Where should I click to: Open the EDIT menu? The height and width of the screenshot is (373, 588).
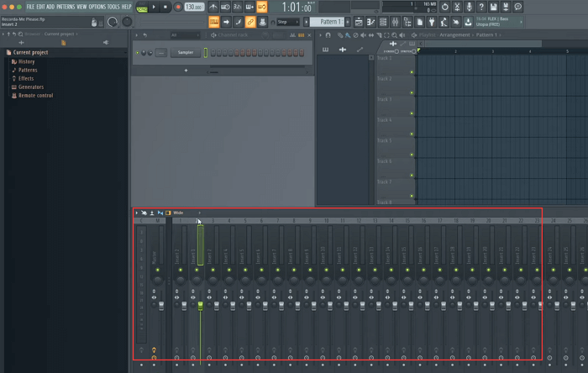click(x=40, y=7)
